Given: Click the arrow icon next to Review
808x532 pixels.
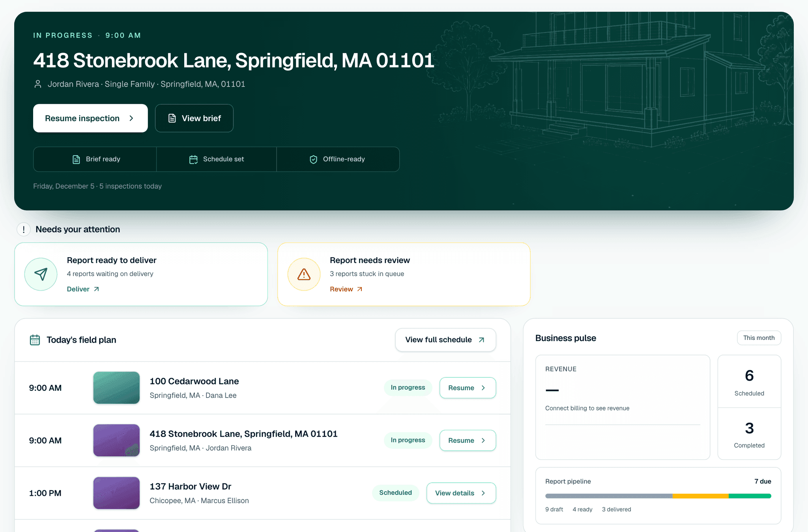Looking at the screenshot, I should 359,289.
